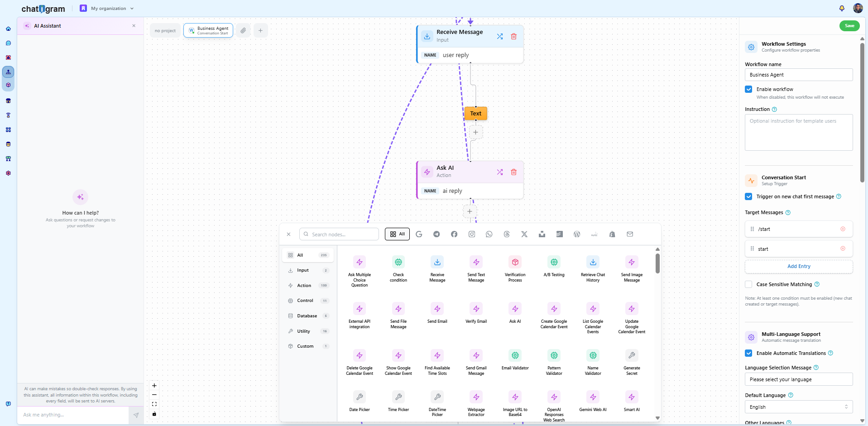Viewport: 868px width, 426px height.
Task: Enable Case Sensitive Matching checkbox
Action: tap(749, 284)
